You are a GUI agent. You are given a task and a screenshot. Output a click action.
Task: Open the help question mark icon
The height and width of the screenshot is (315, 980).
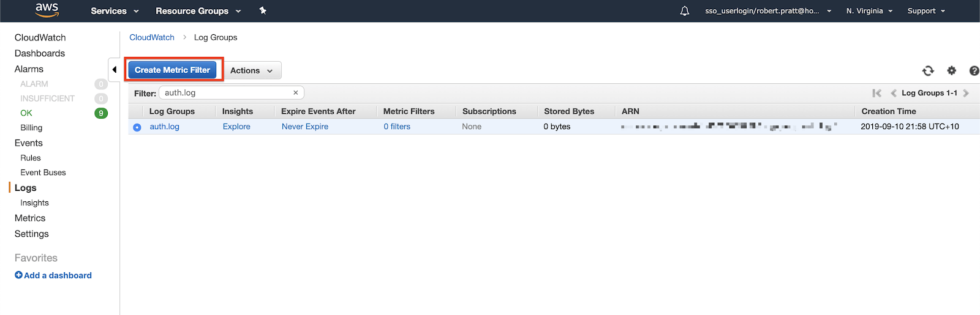(x=974, y=71)
